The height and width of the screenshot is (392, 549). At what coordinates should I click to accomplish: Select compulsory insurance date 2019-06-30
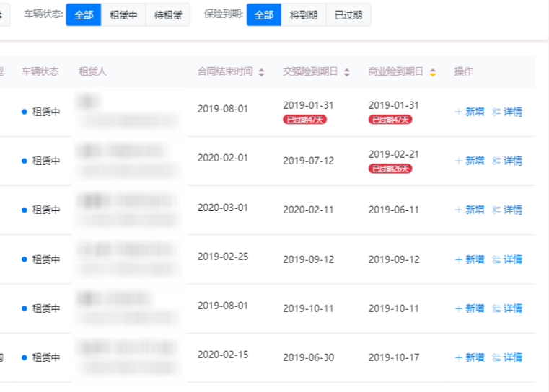tap(309, 357)
